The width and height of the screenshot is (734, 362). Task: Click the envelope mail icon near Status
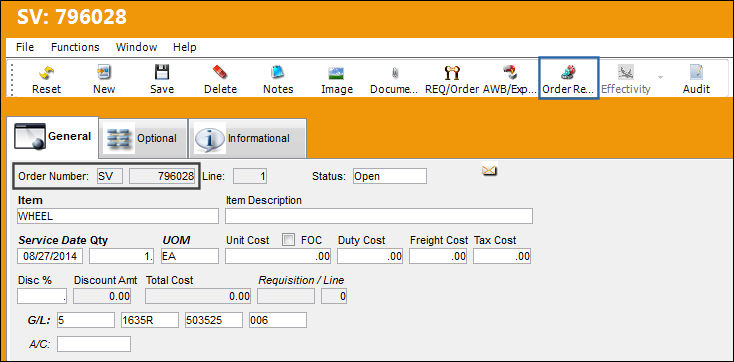pyautogui.click(x=489, y=171)
